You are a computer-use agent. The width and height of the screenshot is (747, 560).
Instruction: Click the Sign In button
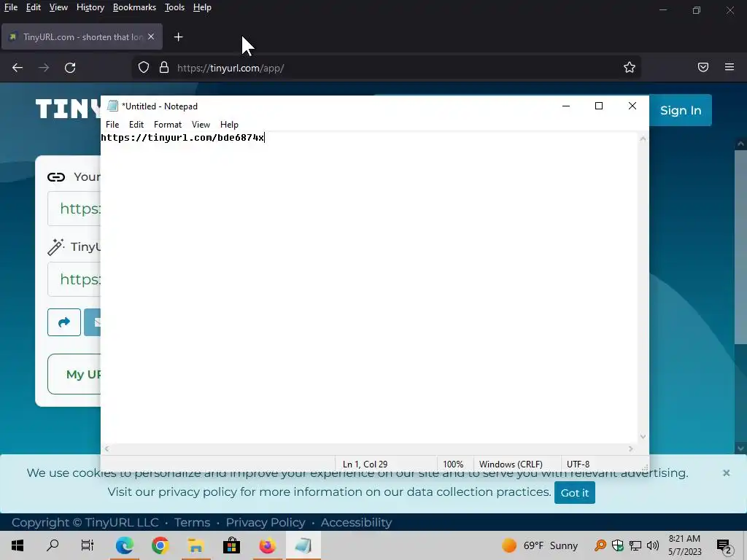click(x=681, y=111)
